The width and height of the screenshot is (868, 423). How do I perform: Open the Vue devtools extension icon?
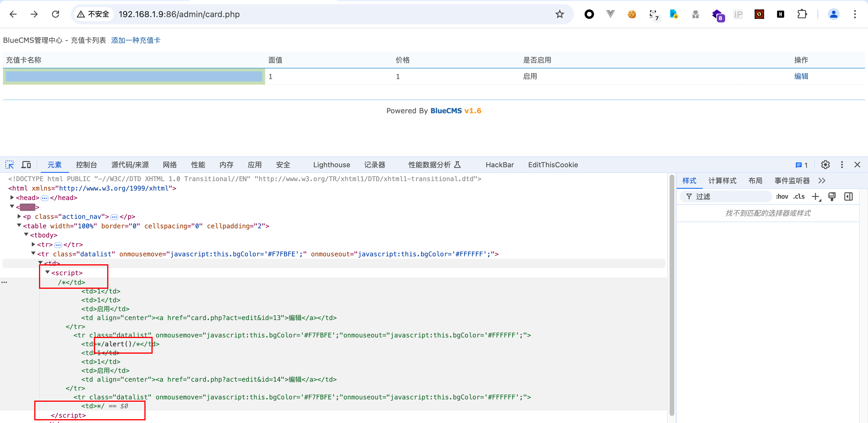pyautogui.click(x=610, y=14)
